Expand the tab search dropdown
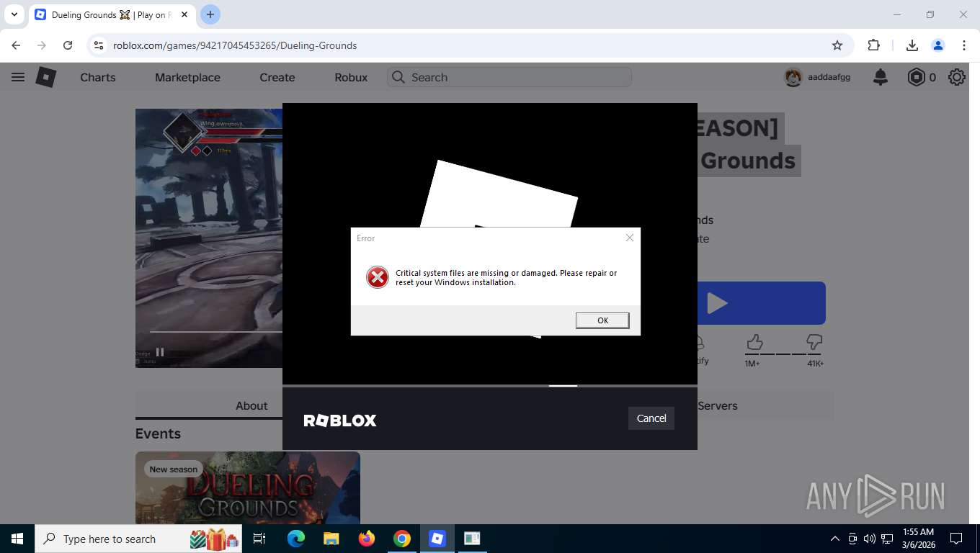 pyautogui.click(x=14, y=14)
